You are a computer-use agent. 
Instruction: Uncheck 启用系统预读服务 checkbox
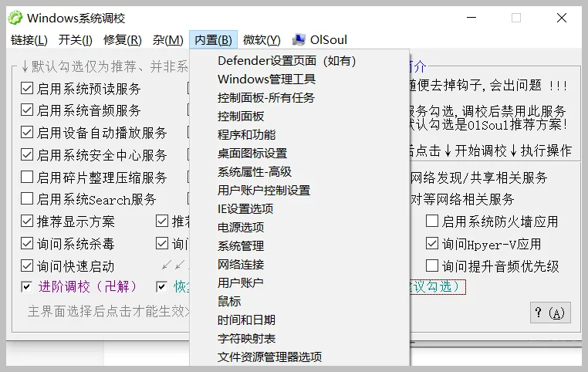coord(27,89)
